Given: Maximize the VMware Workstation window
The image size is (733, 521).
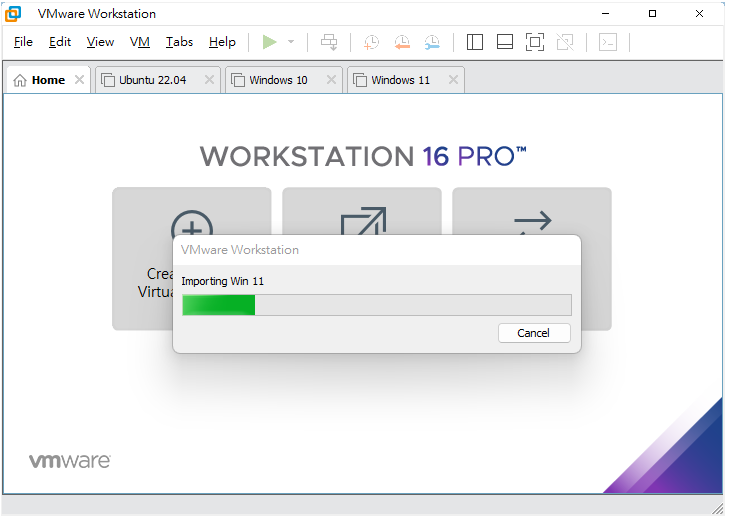Looking at the screenshot, I should (652, 14).
